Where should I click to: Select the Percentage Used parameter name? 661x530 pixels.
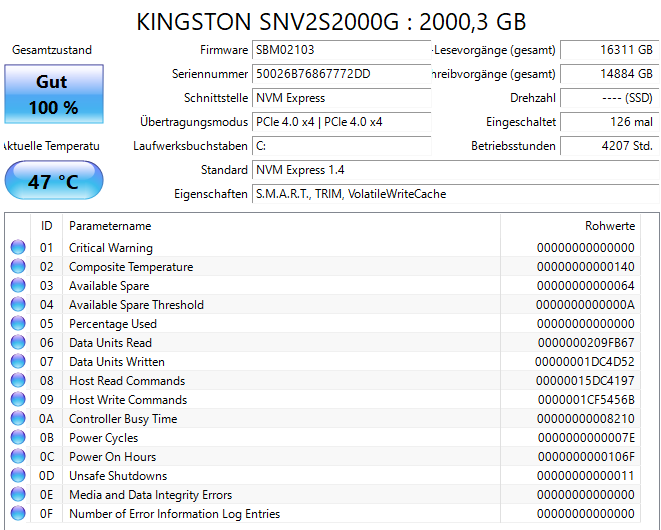click(x=113, y=324)
